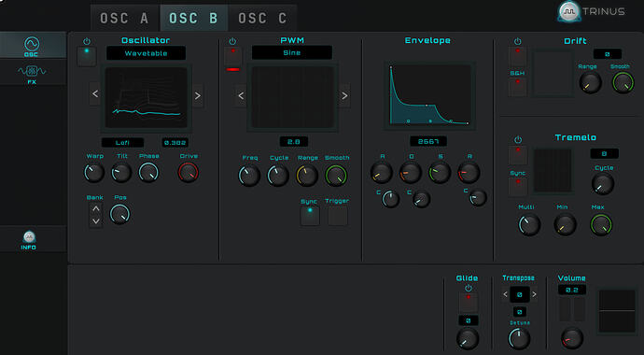Toggle the Drift S&H switch

pos(517,87)
